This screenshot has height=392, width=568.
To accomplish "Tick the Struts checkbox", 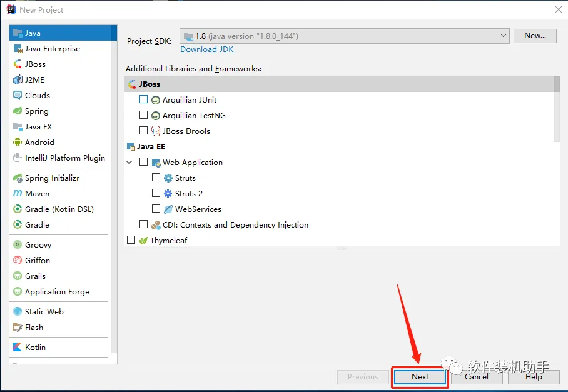I will coord(156,177).
